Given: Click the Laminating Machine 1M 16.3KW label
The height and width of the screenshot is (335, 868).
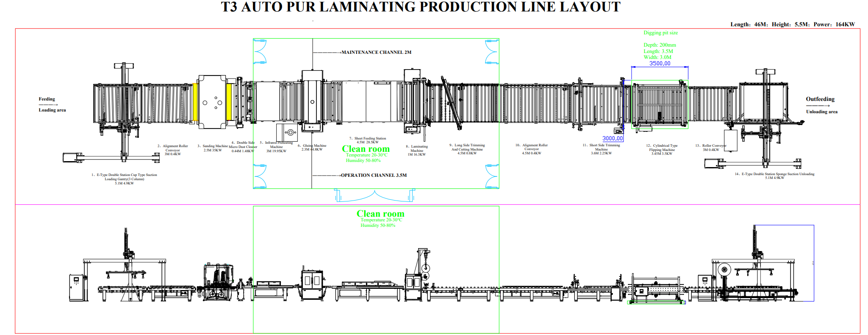Looking at the screenshot, I should click(x=417, y=151).
